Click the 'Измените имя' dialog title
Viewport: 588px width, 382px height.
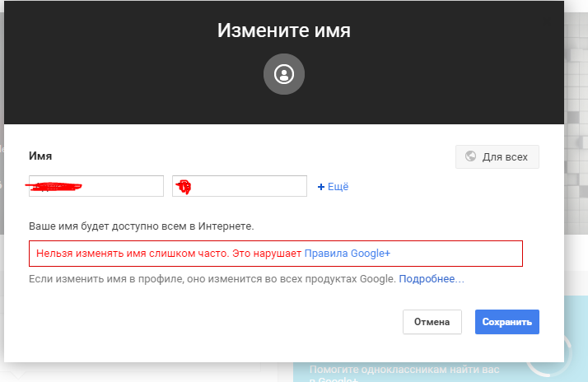[284, 30]
